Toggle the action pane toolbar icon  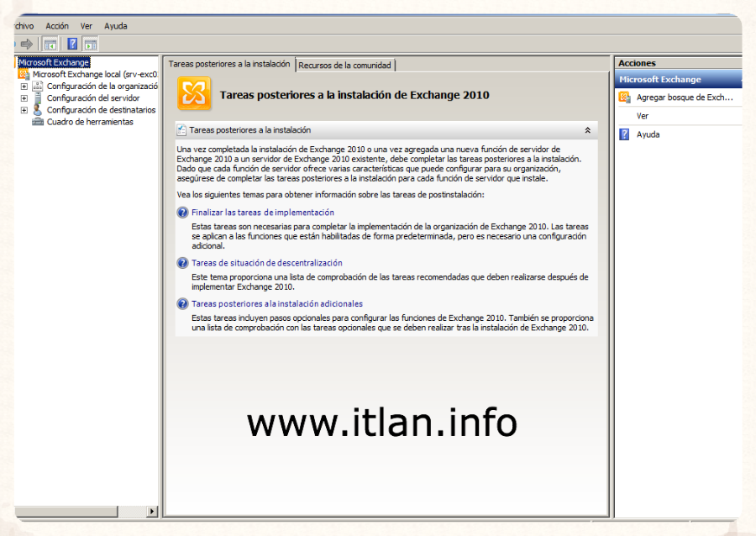pyautogui.click(x=90, y=44)
